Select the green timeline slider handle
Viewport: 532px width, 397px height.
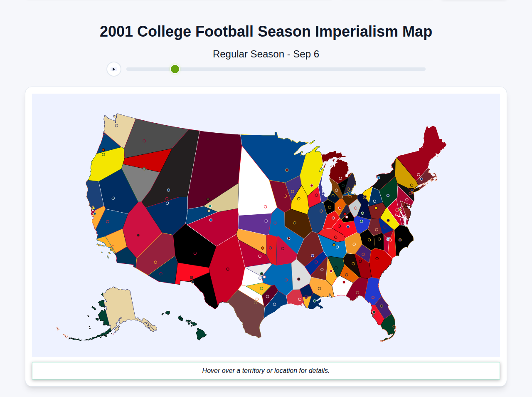coord(175,69)
